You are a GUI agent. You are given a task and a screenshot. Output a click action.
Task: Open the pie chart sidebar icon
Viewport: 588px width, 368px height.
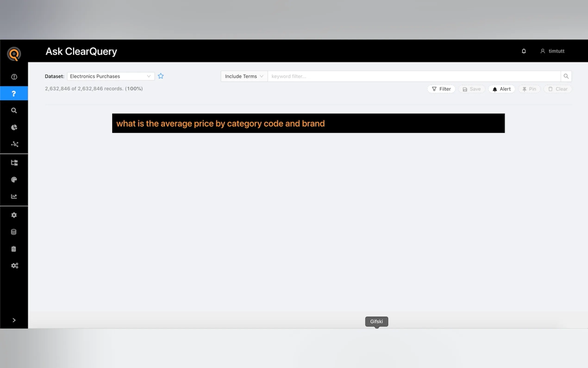(x=14, y=127)
